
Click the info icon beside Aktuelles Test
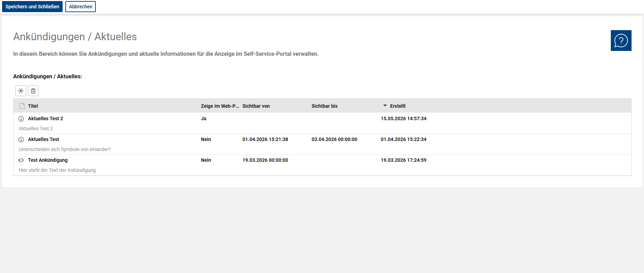click(x=21, y=139)
